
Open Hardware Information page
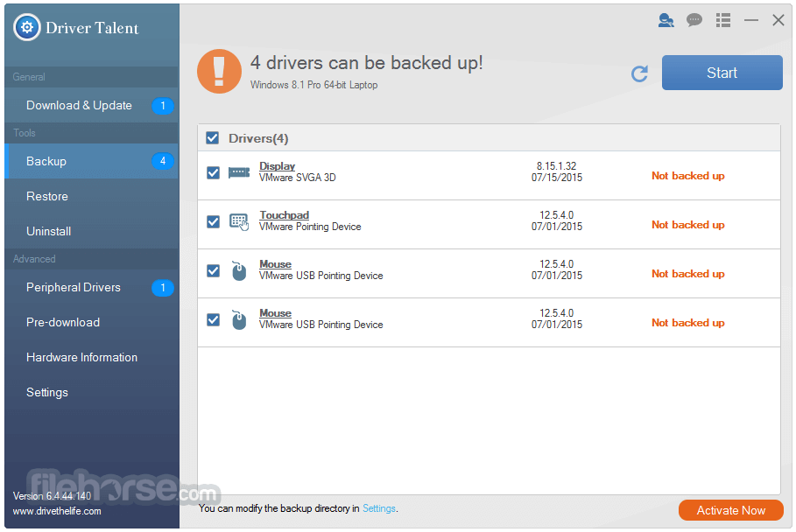click(91, 358)
